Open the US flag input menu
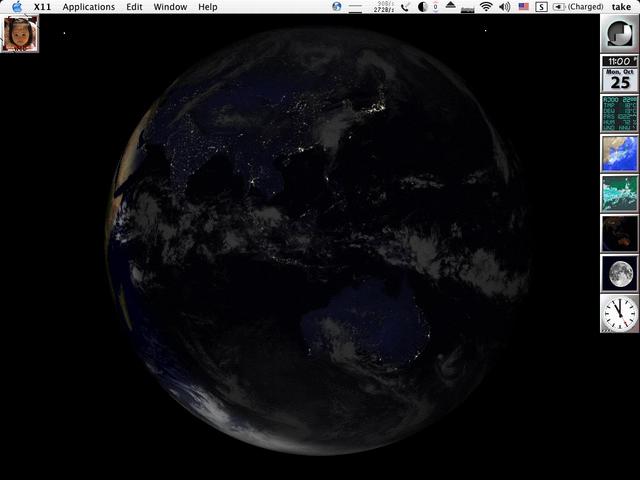 click(x=523, y=7)
